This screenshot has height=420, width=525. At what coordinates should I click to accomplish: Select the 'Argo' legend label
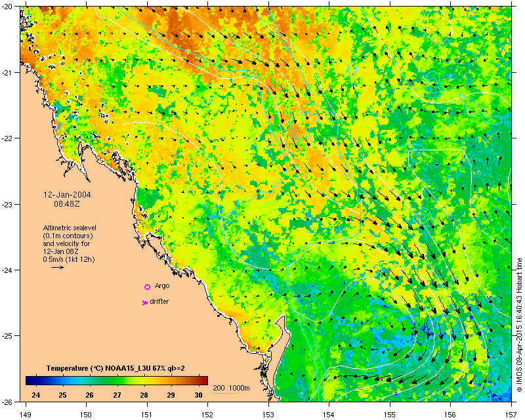click(162, 285)
